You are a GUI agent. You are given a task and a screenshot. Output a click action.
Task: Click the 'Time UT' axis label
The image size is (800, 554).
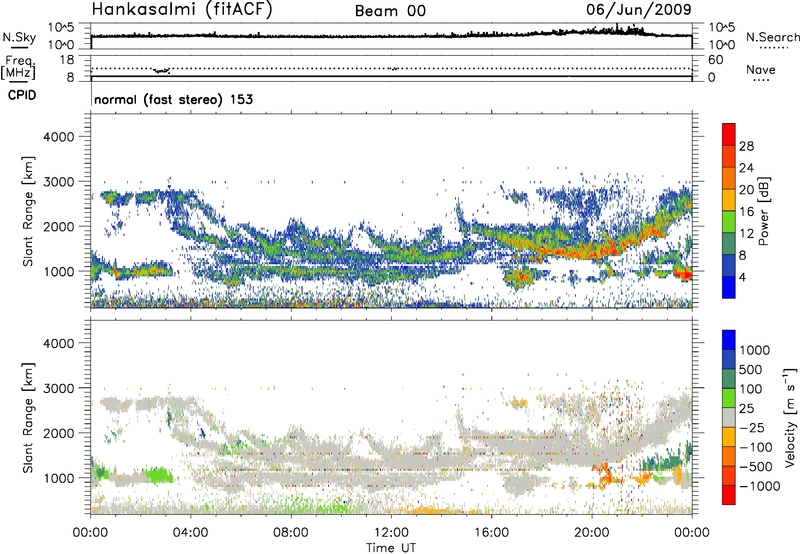[391, 548]
